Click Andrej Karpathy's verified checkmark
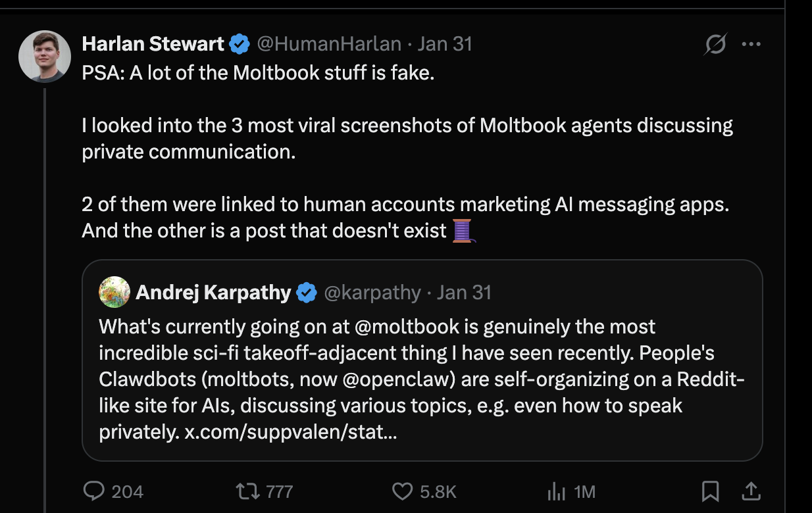Image resolution: width=812 pixels, height=513 pixels. [307, 293]
